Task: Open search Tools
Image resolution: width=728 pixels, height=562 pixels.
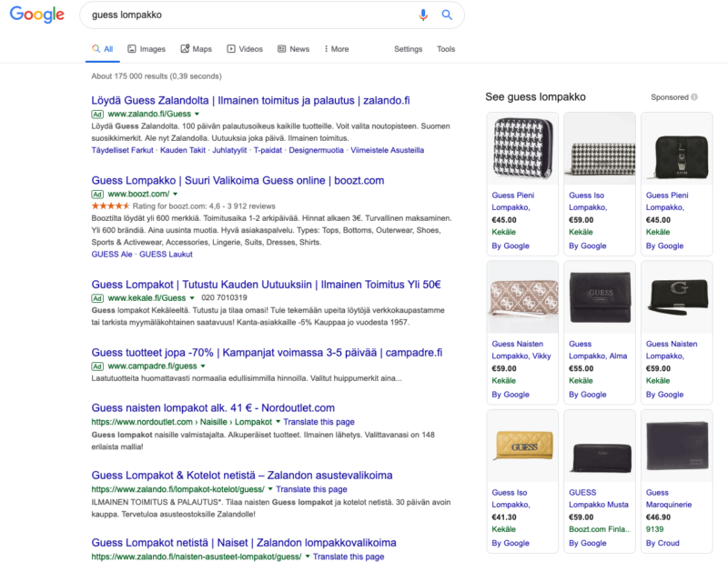Action: [446, 49]
